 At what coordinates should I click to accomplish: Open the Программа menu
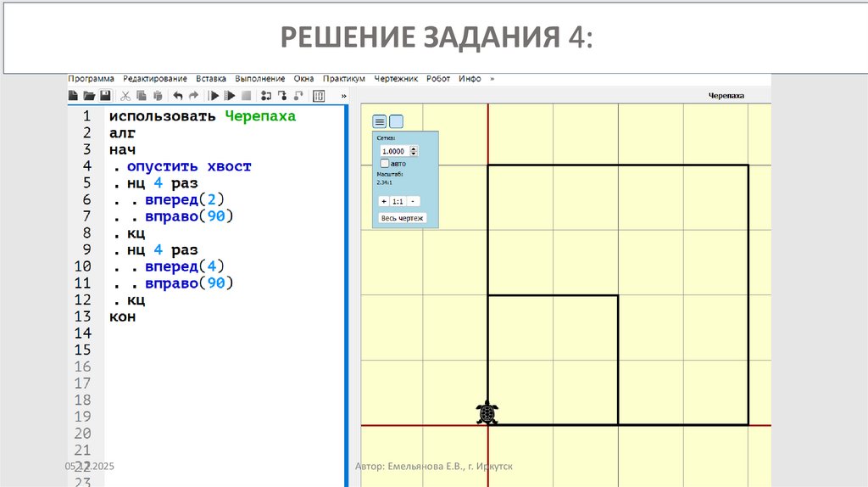click(x=92, y=79)
